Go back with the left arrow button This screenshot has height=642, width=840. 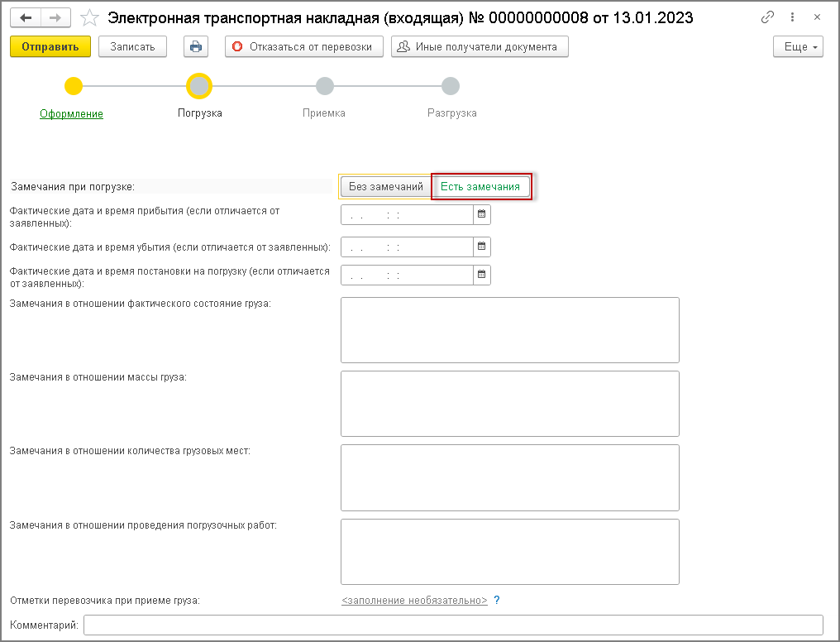[x=26, y=18]
